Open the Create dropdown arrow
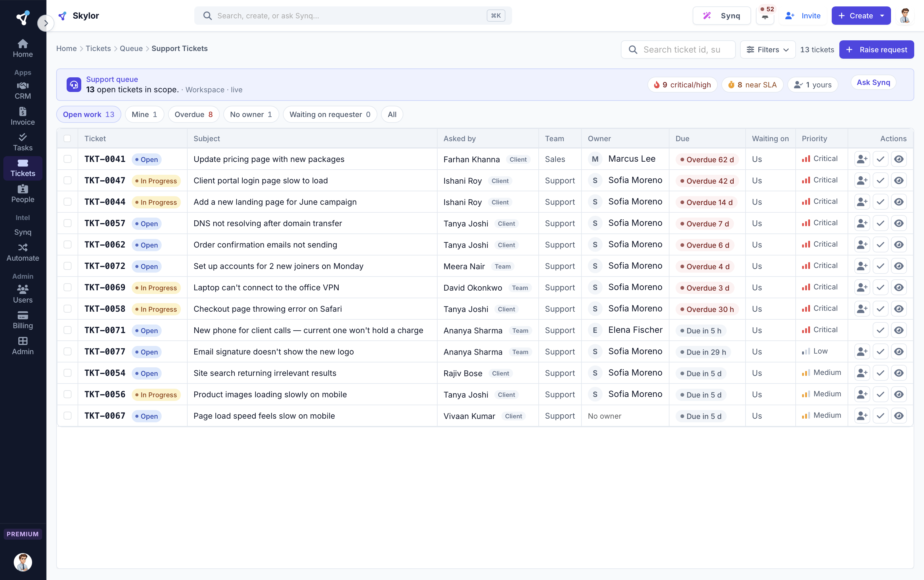This screenshot has height=580, width=924. click(x=882, y=16)
